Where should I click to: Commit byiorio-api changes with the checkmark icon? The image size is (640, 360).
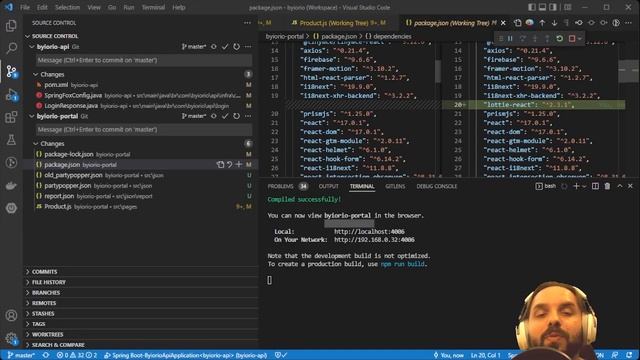point(225,47)
